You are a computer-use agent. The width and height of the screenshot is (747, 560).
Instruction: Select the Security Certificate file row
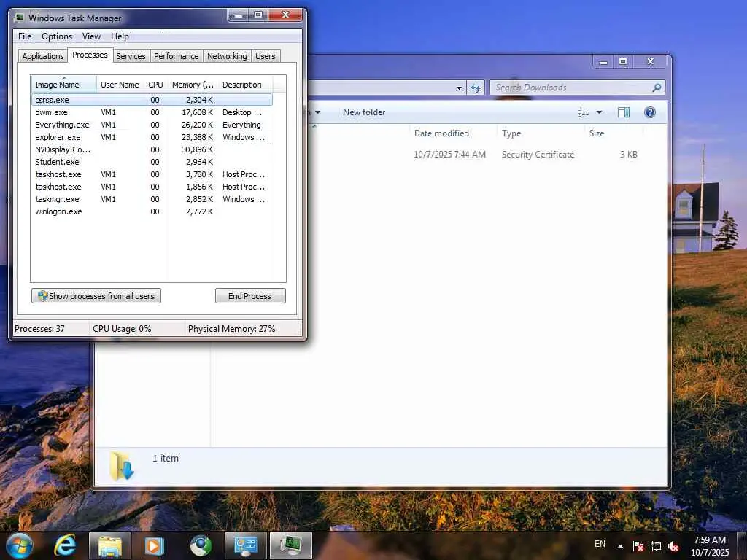pos(476,155)
